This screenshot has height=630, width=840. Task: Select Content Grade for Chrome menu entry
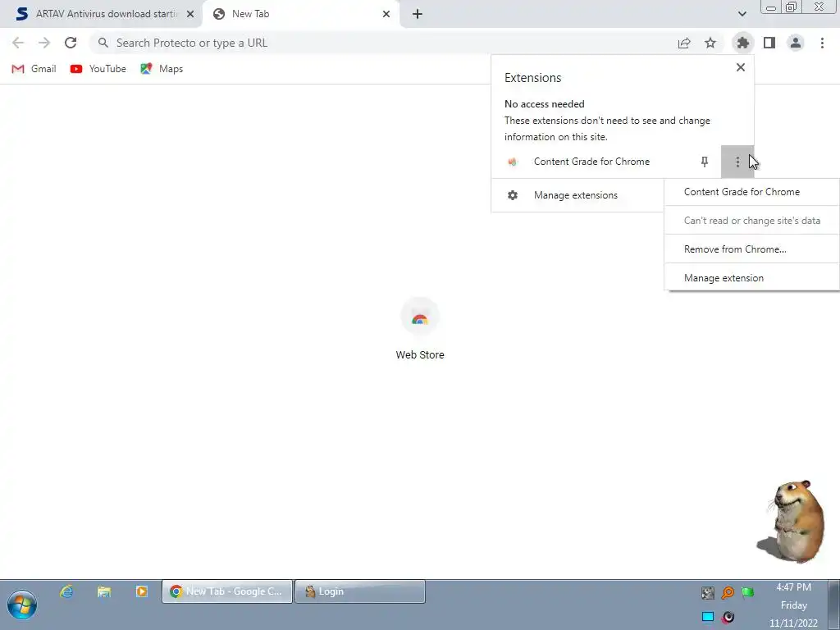pyautogui.click(x=751, y=192)
